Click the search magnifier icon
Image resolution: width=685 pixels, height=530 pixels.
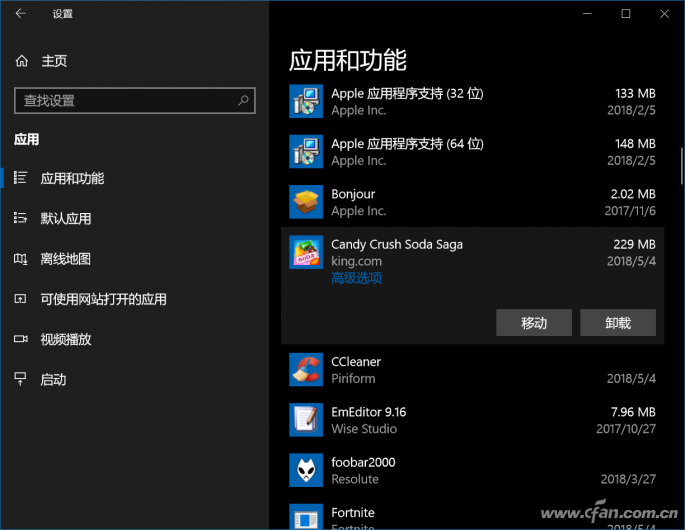[243, 100]
